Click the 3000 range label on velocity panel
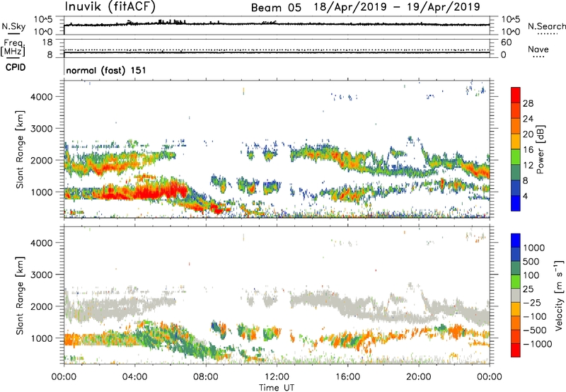Image resolution: width=566 pixels, height=392 pixels. click(41, 275)
